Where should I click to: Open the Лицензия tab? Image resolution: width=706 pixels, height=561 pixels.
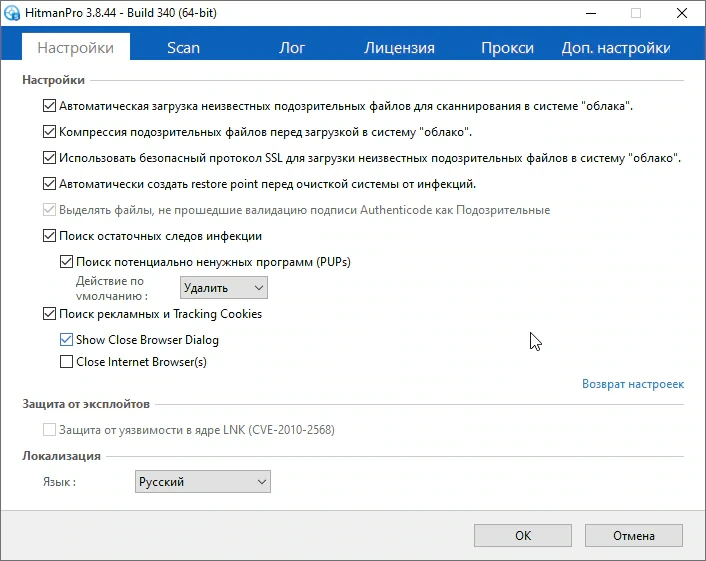click(x=399, y=48)
